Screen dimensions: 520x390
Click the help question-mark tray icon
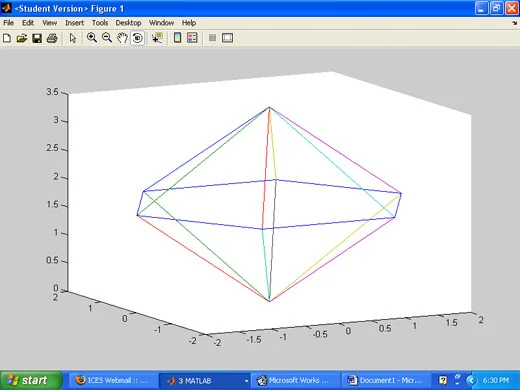[x=443, y=380]
